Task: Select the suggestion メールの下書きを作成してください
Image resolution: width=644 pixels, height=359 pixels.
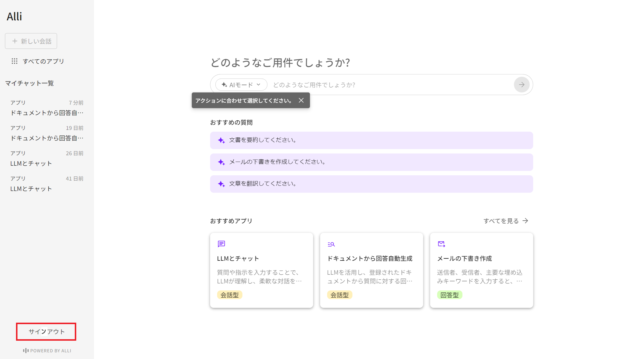Action: (371, 162)
